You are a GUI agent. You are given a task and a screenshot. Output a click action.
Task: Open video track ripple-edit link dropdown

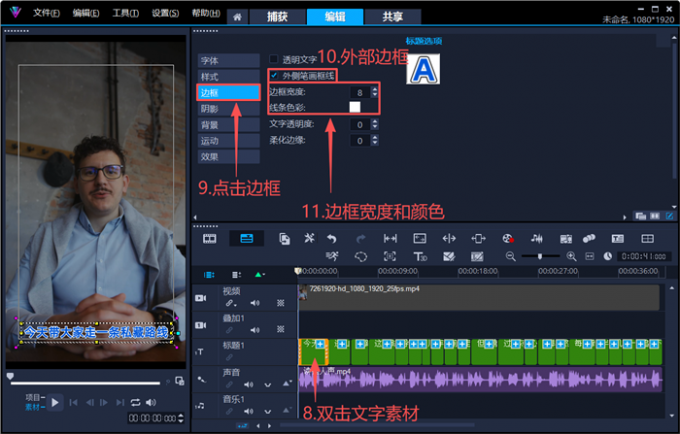231,303
